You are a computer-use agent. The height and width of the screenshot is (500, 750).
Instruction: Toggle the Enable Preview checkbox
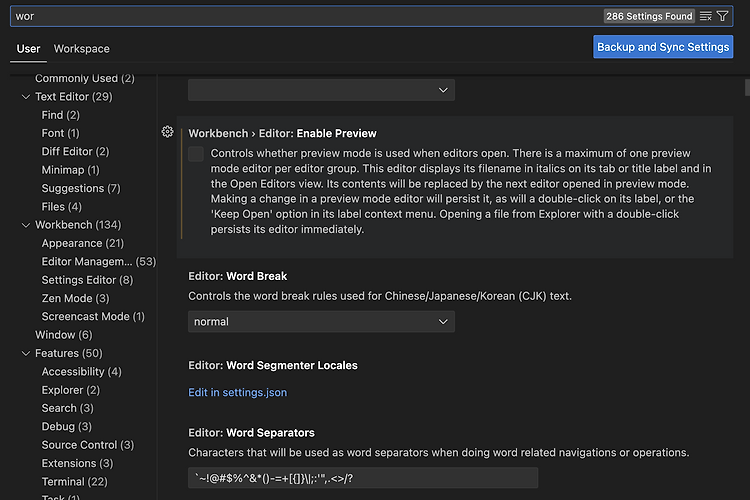(x=196, y=154)
